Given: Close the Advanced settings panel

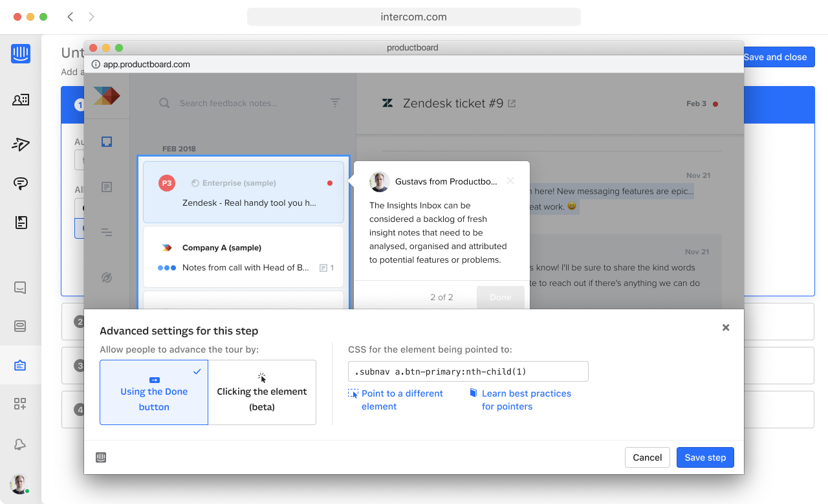Looking at the screenshot, I should [x=726, y=327].
